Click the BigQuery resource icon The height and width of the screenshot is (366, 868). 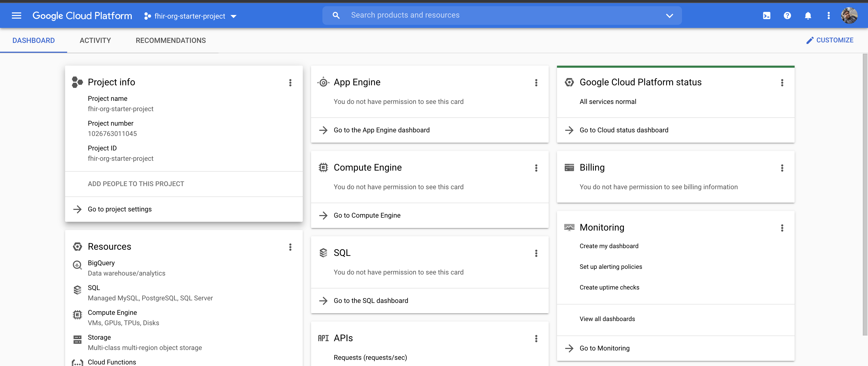[x=77, y=265]
